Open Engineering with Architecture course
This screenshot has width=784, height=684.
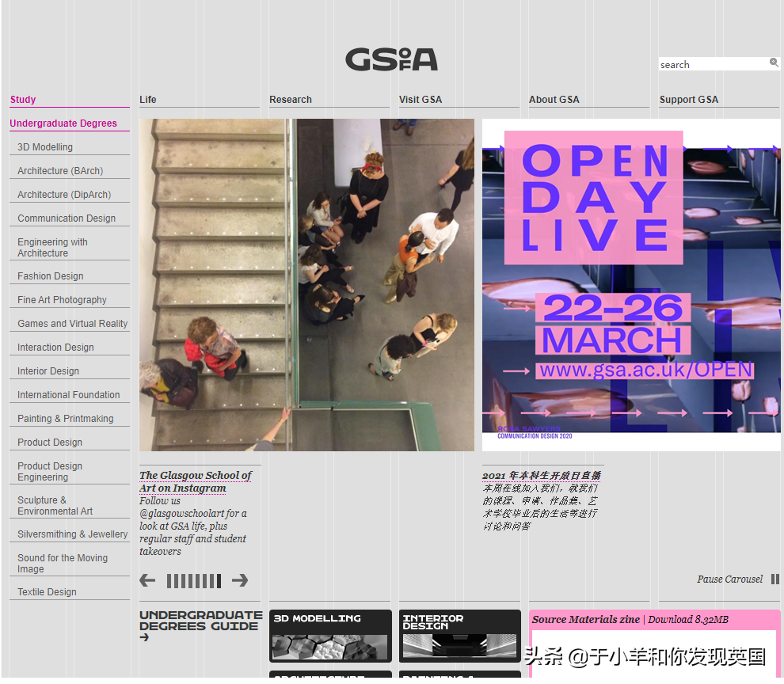(52, 248)
